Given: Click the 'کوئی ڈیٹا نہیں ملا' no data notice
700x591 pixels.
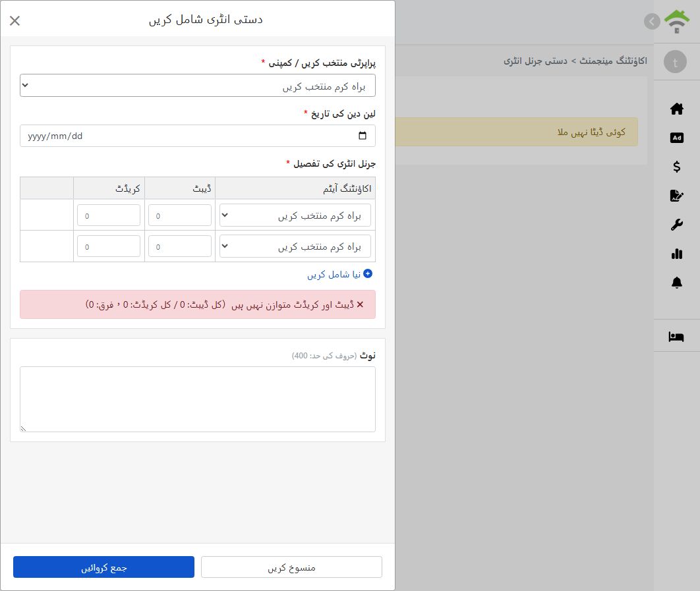Looking at the screenshot, I should click(591, 132).
